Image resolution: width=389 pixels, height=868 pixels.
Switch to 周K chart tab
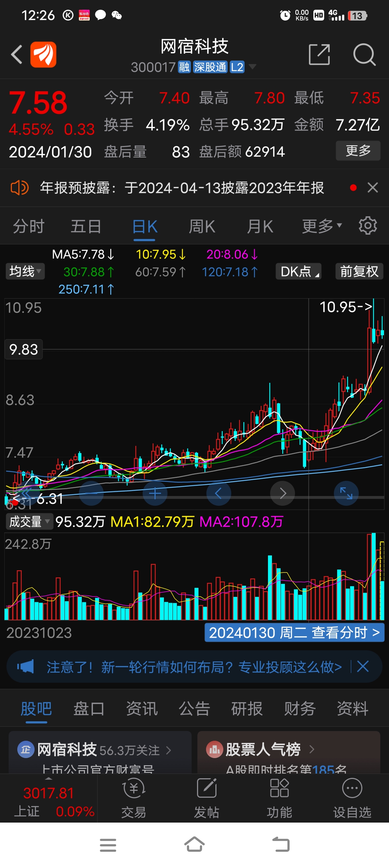point(202,227)
